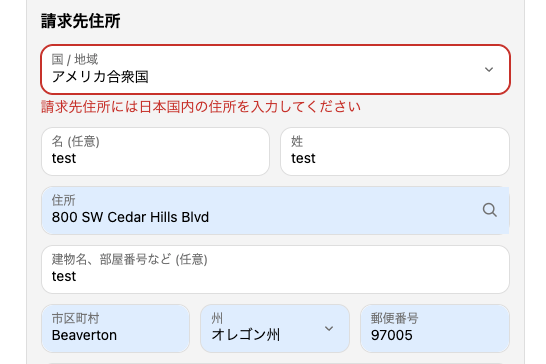Click the 市区町村 city field
This screenshot has width=546, height=364.
click(116, 328)
